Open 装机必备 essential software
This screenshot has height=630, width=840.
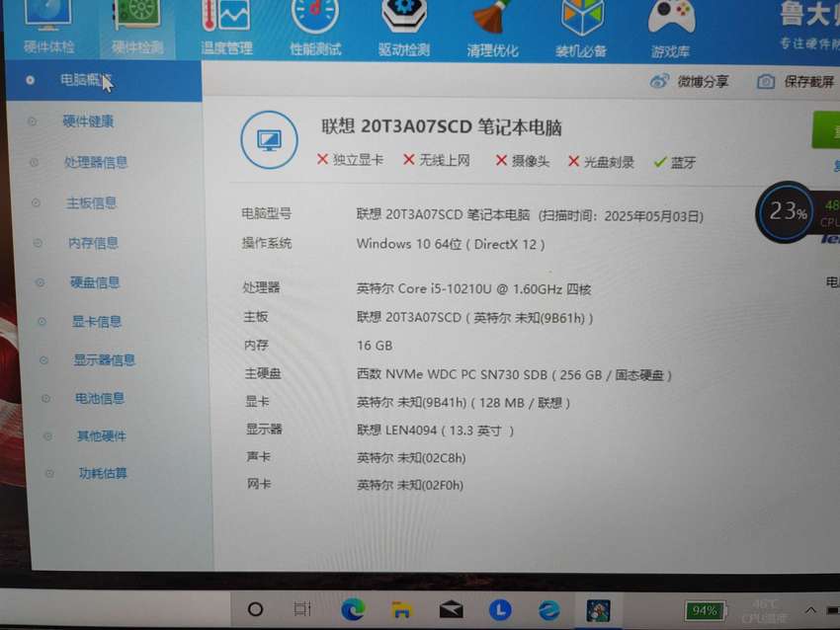[581, 30]
